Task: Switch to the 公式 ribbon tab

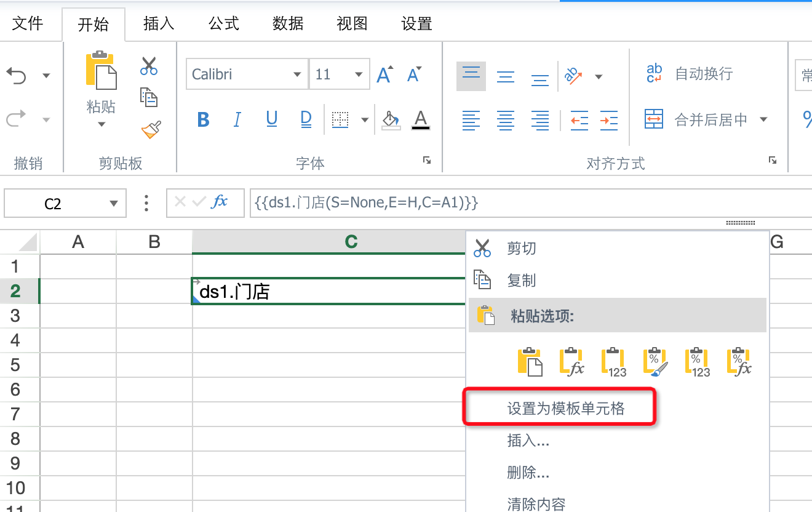Action: [x=223, y=24]
